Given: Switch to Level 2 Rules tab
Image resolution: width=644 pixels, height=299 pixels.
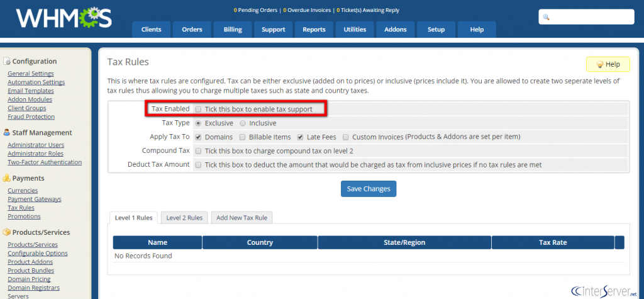Looking at the screenshot, I should [x=184, y=218].
